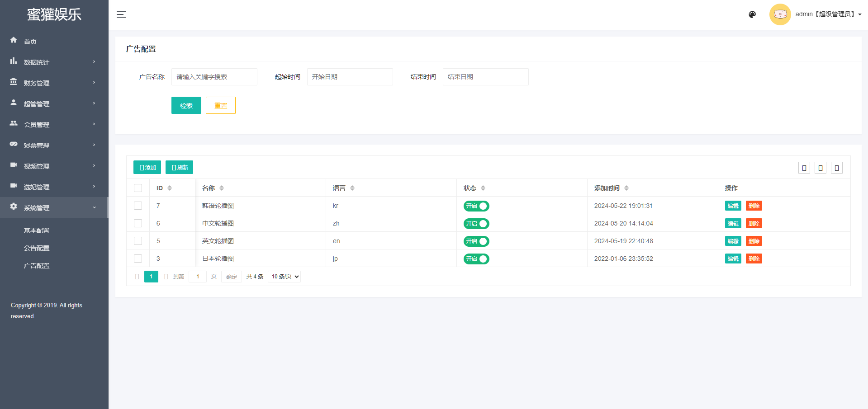868x409 pixels.
Task: Open the admin user dropdown menu
Action: 828,14
